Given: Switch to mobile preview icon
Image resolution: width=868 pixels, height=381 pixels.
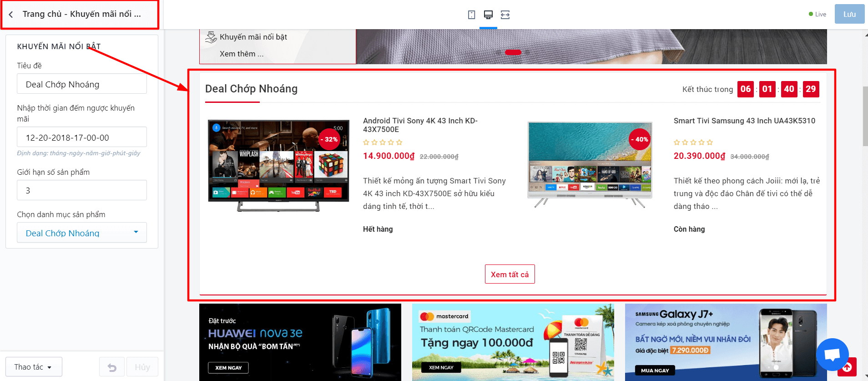Looking at the screenshot, I should coord(471,15).
